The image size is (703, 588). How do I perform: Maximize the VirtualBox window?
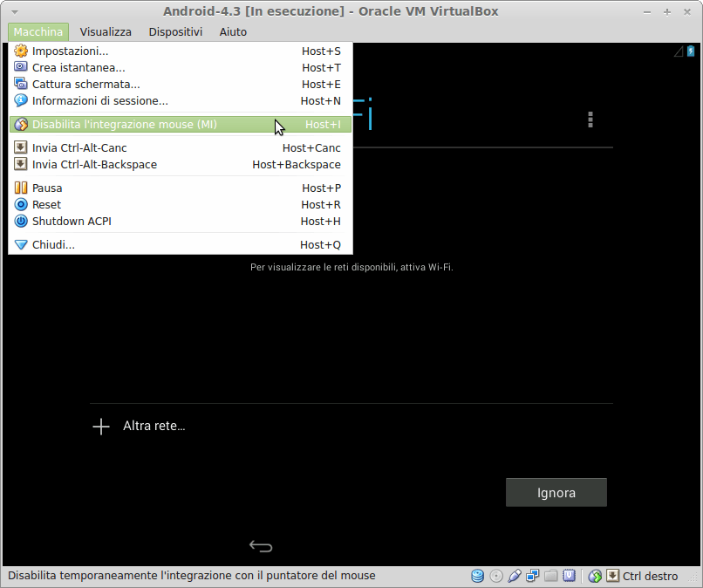667,12
